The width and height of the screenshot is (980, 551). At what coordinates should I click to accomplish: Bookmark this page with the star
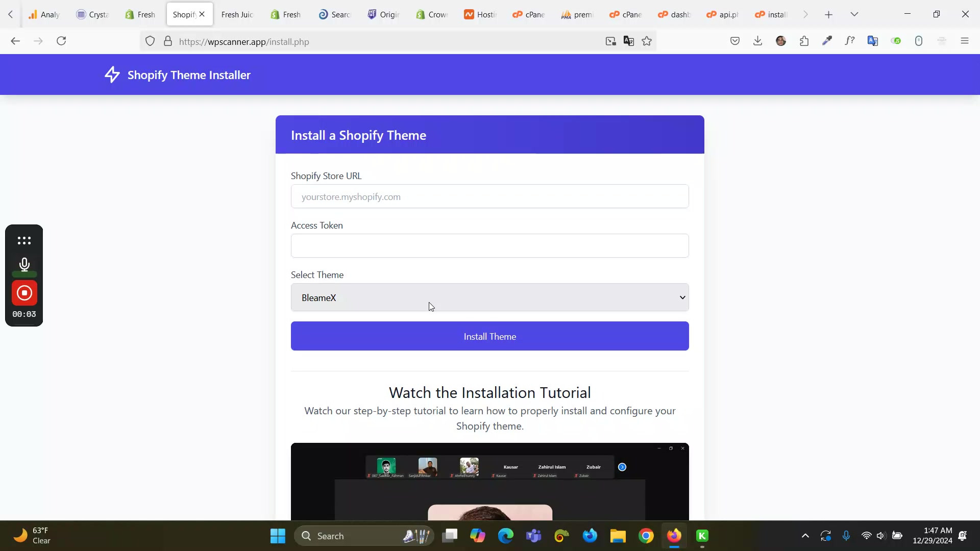(x=647, y=41)
